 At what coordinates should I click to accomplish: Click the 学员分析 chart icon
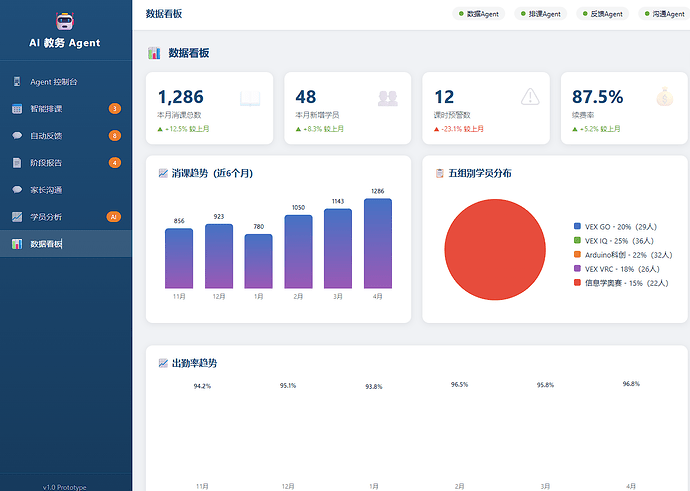17,217
